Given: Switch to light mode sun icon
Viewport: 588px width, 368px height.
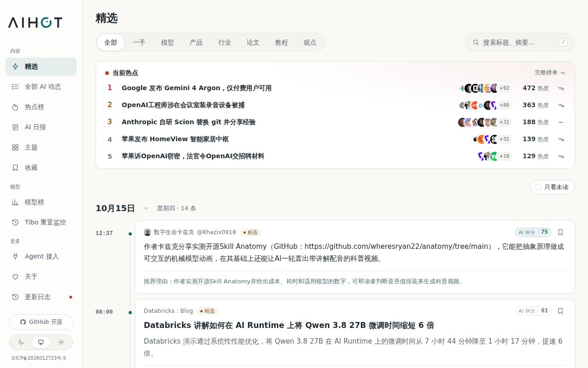Looking at the screenshot, I should (x=61, y=342).
